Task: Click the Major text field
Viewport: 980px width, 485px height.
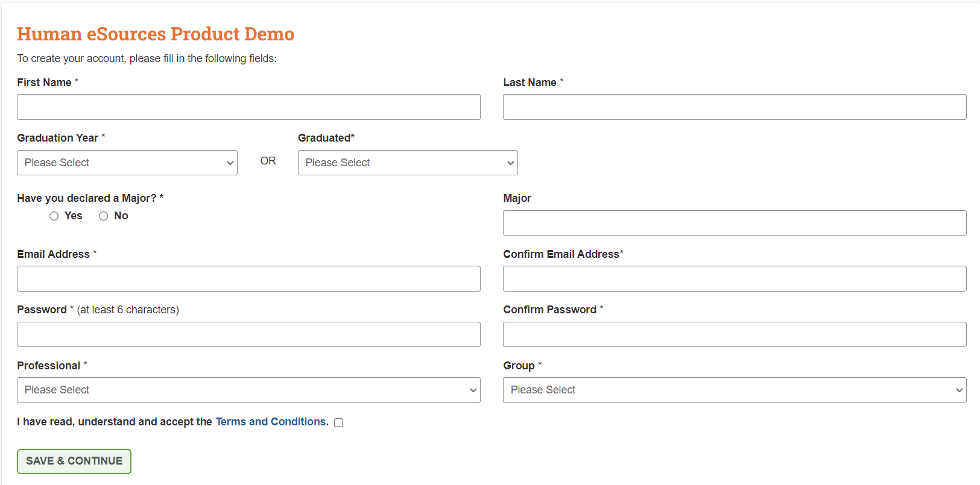Action: [735, 223]
